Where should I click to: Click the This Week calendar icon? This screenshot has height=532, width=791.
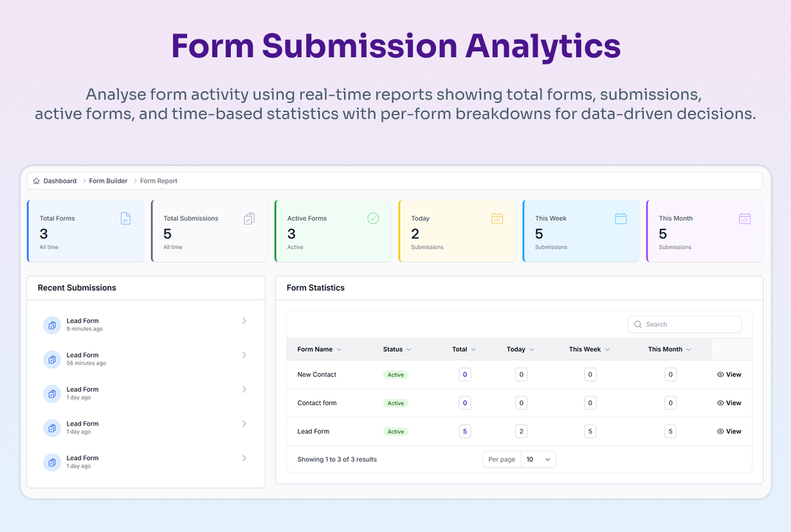point(621,218)
